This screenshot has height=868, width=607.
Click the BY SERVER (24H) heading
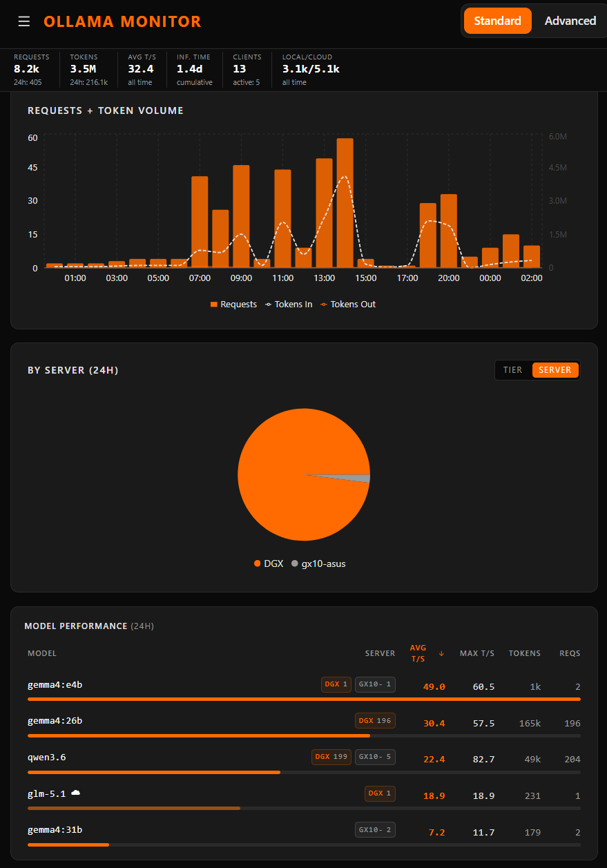pyautogui.click(x=73, y=371)
